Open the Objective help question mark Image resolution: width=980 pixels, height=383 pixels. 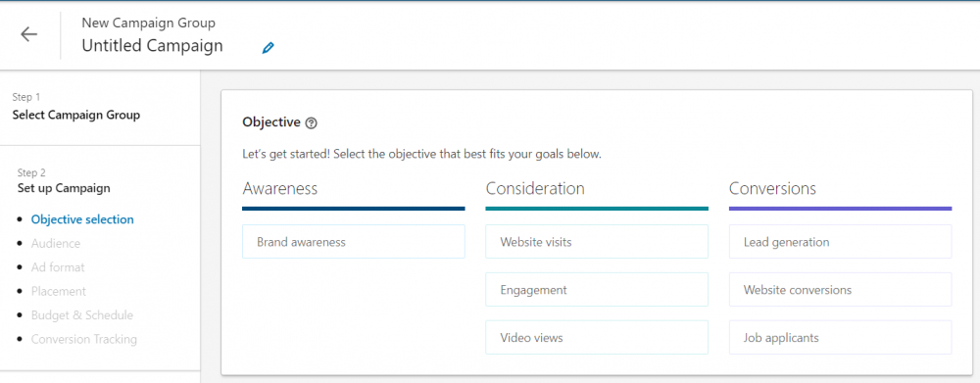(312, 123)
